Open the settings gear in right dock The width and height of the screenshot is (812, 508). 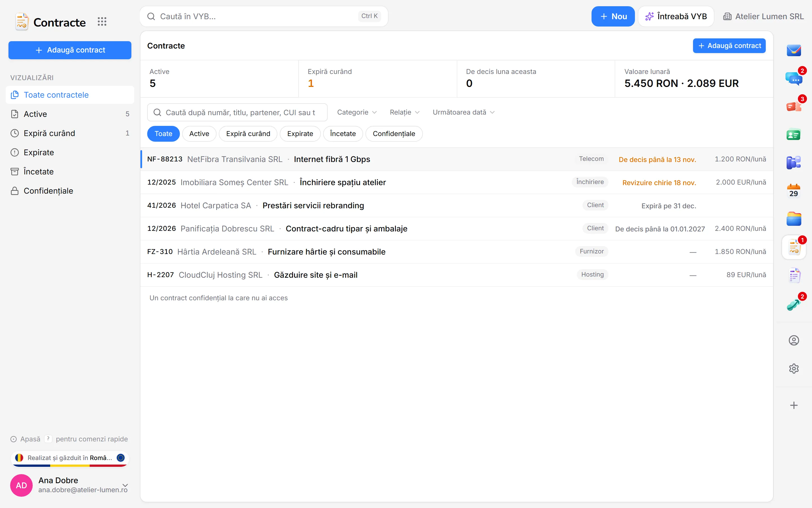[x=794, y=369]
